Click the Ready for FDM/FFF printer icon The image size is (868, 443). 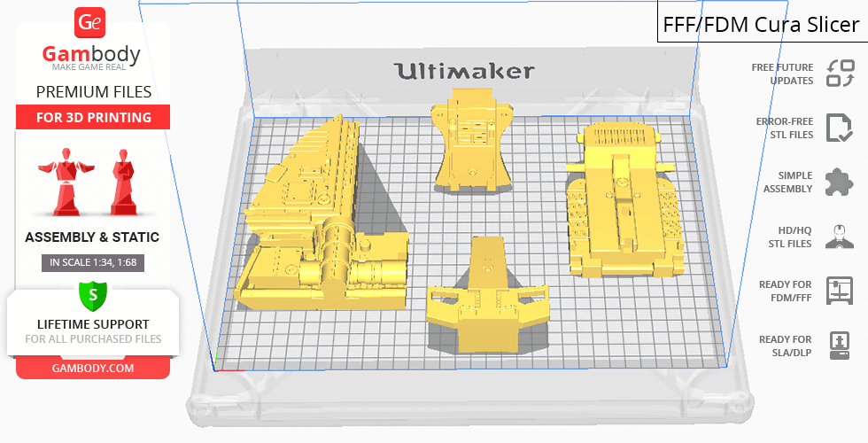pyautogui.click(x=839, y=291)
